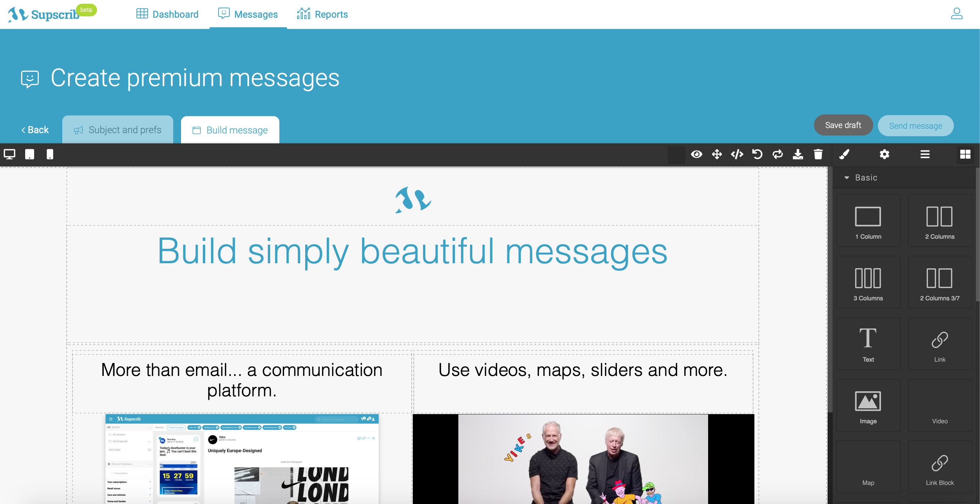Click the import download icon
Image resolution: width=980 pixels, height=504 pixels.
tap(798, 154)
